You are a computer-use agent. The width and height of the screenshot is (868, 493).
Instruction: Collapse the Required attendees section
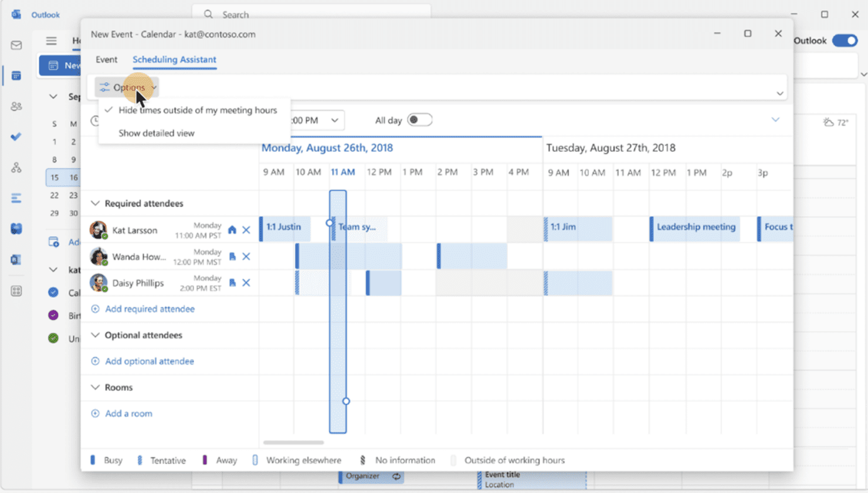[95, 203]
